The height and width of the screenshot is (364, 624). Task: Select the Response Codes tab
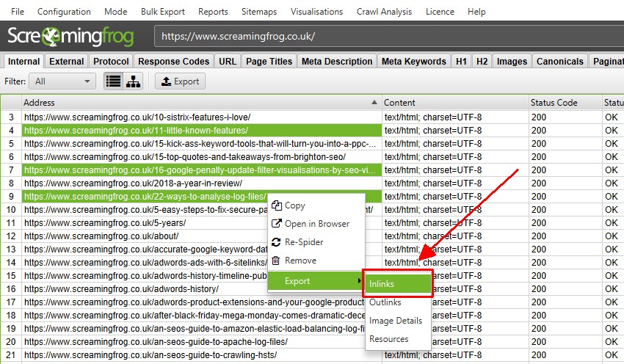[x=173, y=61]
